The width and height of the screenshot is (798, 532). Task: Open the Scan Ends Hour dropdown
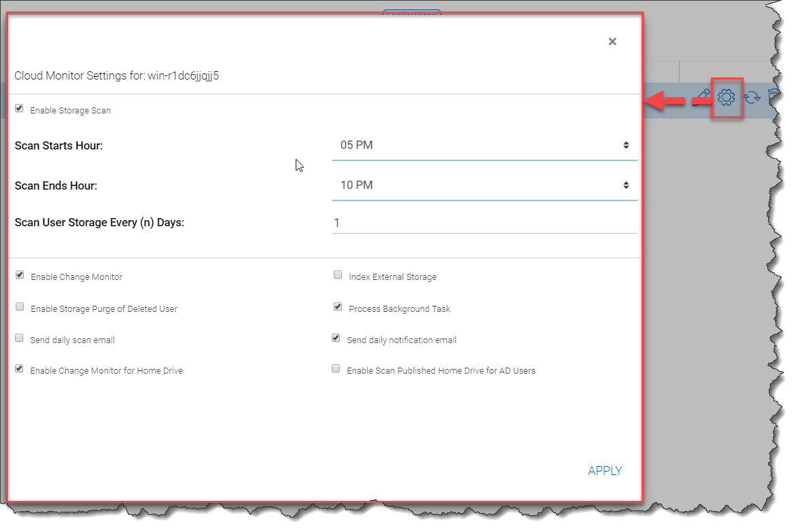click(485, 185)
